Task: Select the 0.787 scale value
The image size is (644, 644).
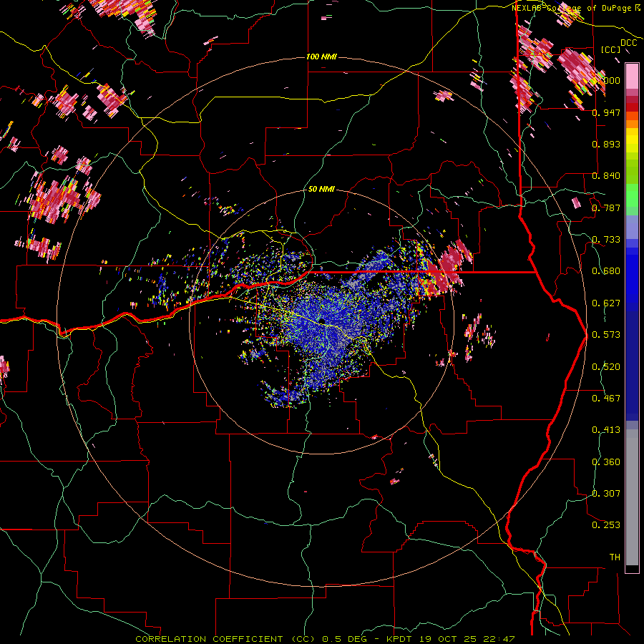Action: [606, 208]
